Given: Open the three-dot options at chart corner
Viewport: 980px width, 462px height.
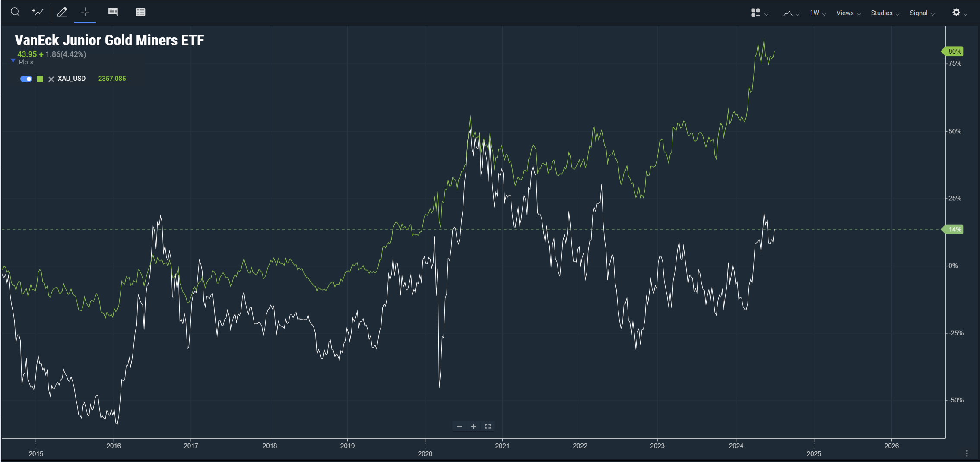Looking at the screenshot, I should [967, 453].
